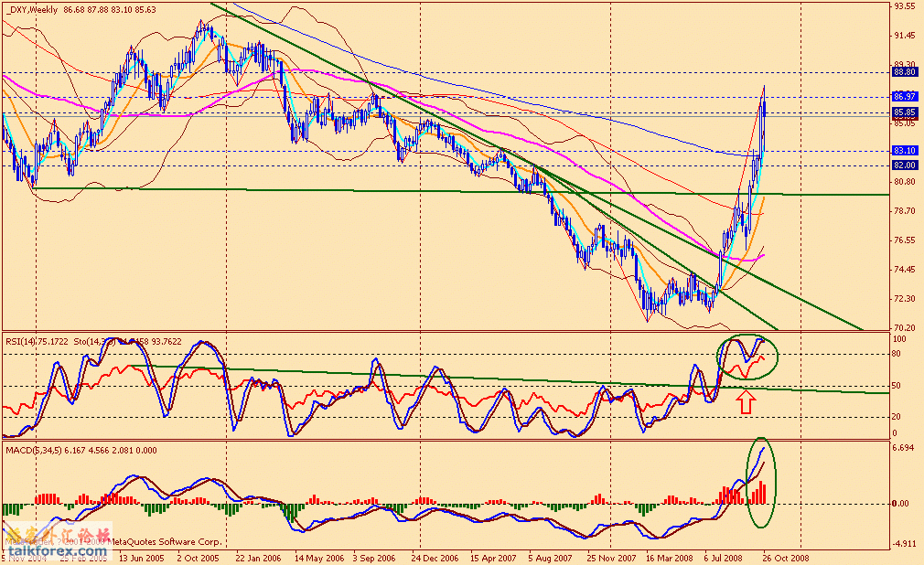
Task: Click the _DXY,Weekly chart title text
Action: pos(32,9)
